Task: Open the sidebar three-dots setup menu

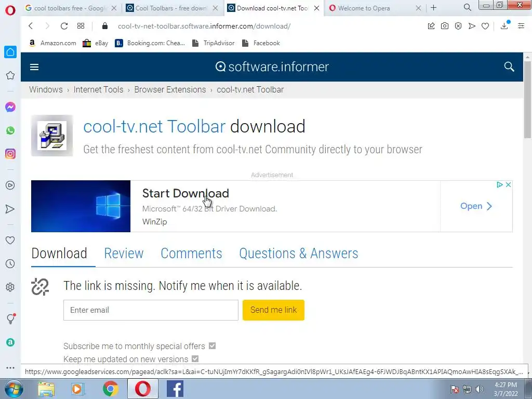Action: coord(10,367)
